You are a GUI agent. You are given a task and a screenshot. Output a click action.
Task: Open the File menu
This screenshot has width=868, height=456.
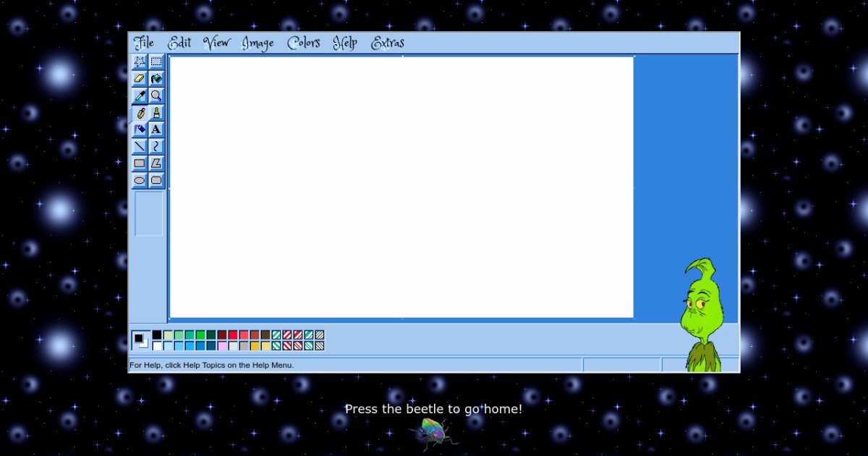click(144, 43)
